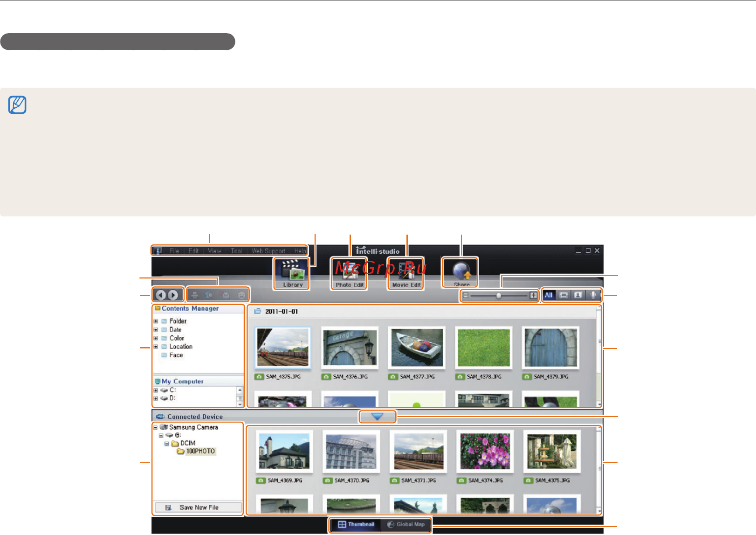Expand the D: drive node

point(156,398)
